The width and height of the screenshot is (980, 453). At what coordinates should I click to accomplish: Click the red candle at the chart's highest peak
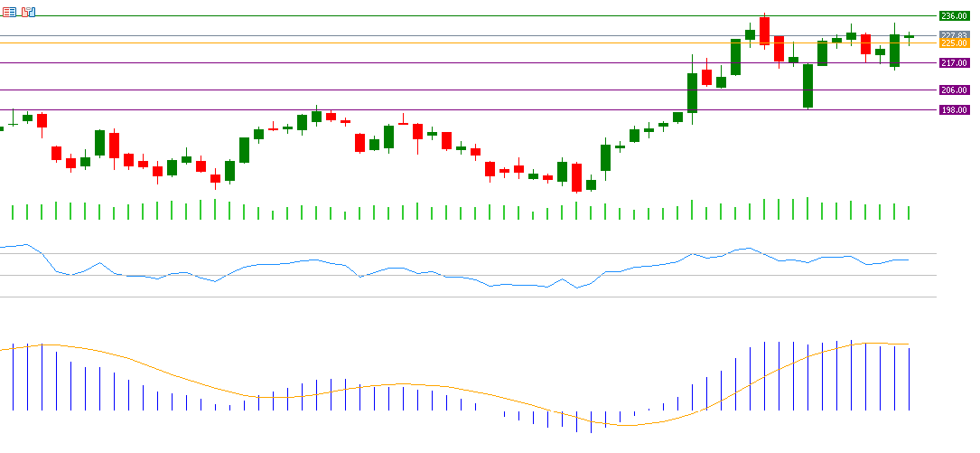click(764, 30)
